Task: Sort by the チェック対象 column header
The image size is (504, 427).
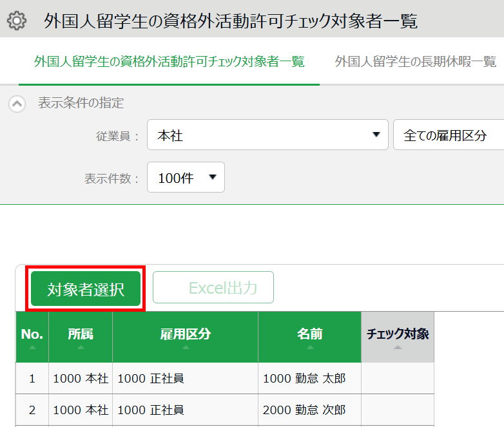Action: 398,337
